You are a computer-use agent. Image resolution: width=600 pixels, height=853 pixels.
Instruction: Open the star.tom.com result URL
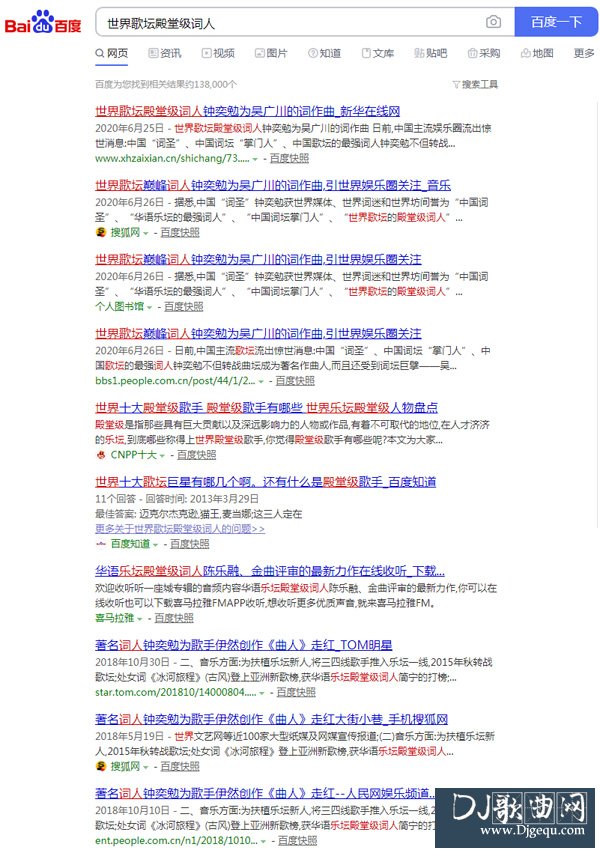[176, 692]
